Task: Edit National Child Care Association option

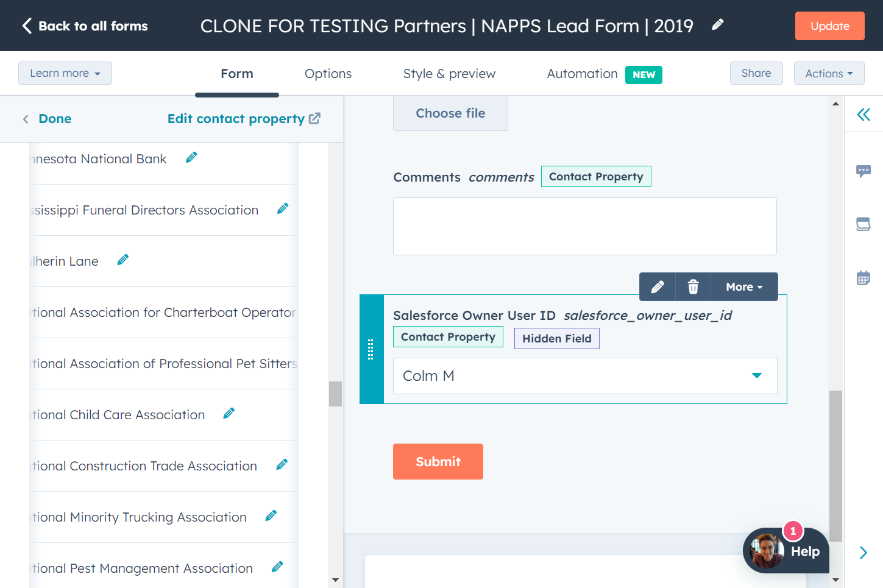Action: (229, 413)
